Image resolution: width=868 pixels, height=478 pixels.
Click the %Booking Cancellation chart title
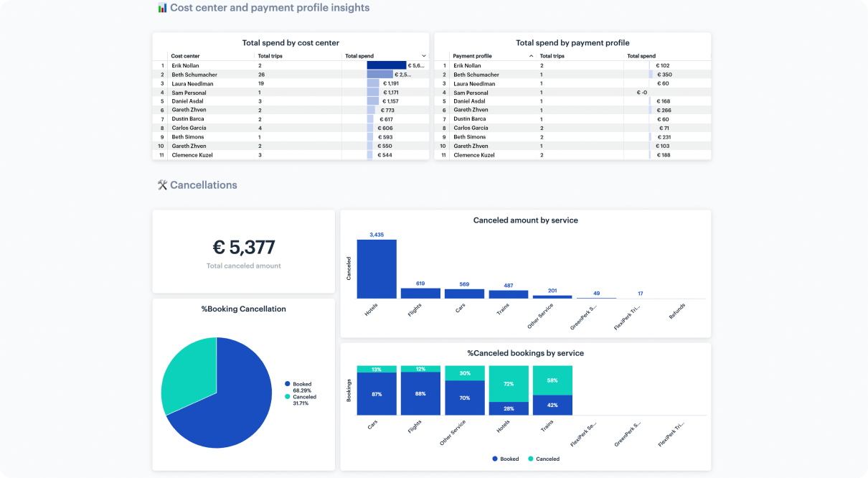[244, 309]
